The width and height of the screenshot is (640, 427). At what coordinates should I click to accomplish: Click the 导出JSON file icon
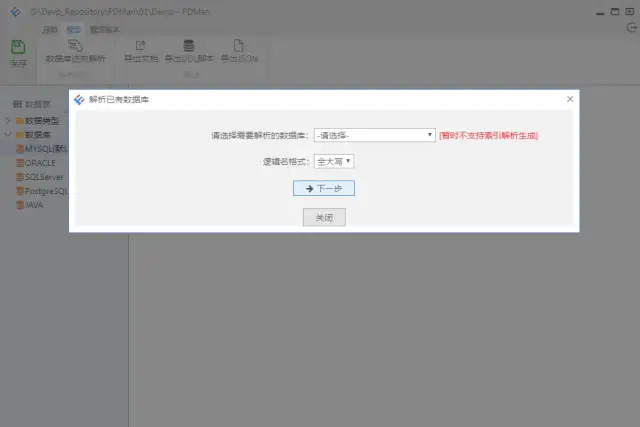tap(238, 46)
